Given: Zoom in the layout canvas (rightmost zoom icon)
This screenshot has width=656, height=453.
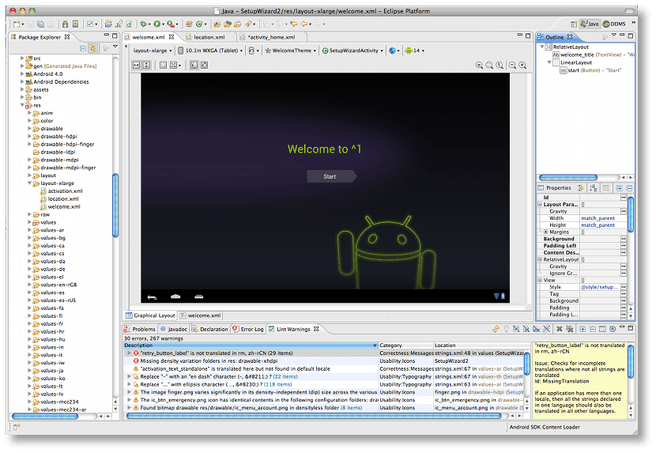Looking at the screenshot, I should tap(523, 65).
